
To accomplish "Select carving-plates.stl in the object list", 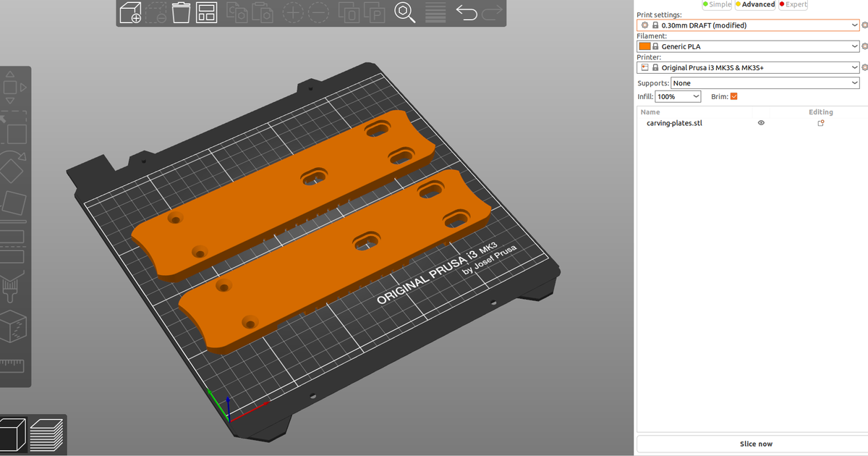I will [x=674, y=123].
